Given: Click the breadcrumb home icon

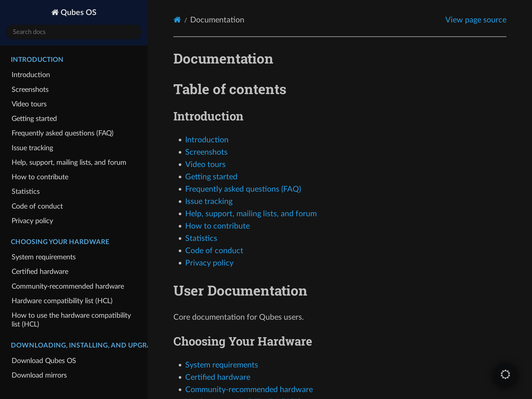Looking at the screenshot, I should point(177,20).
